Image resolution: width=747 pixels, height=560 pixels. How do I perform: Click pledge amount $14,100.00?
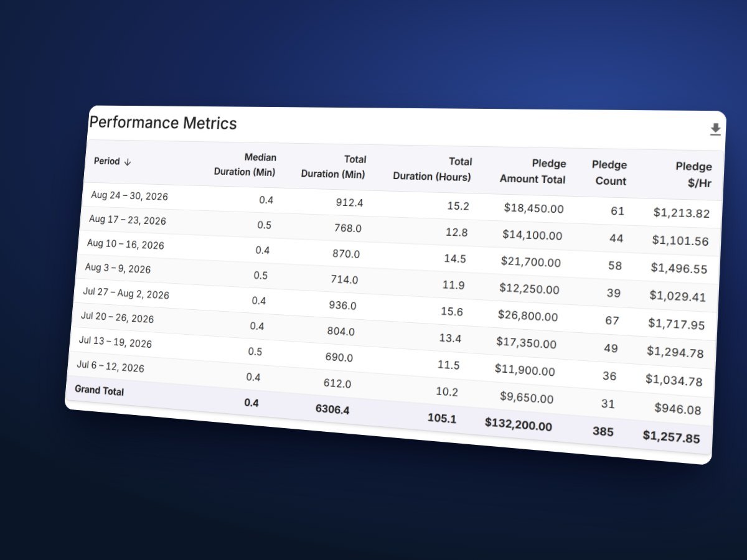tap(532, 235)
